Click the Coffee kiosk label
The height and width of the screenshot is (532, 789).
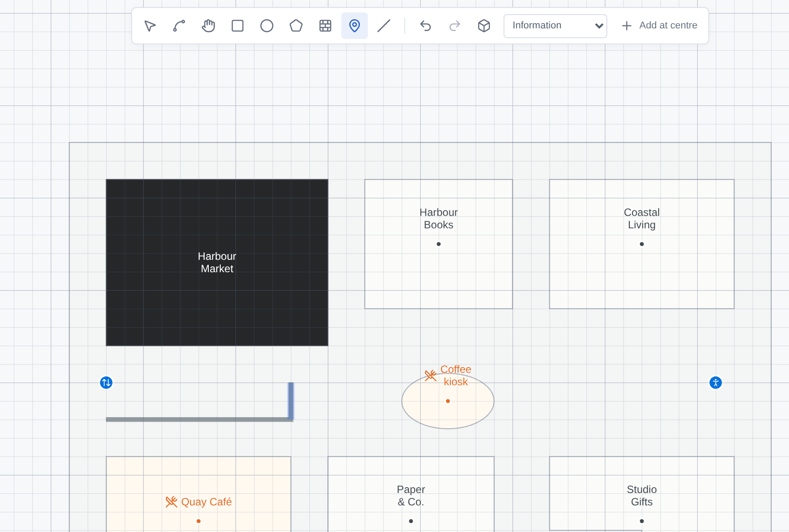click(456, 376)
